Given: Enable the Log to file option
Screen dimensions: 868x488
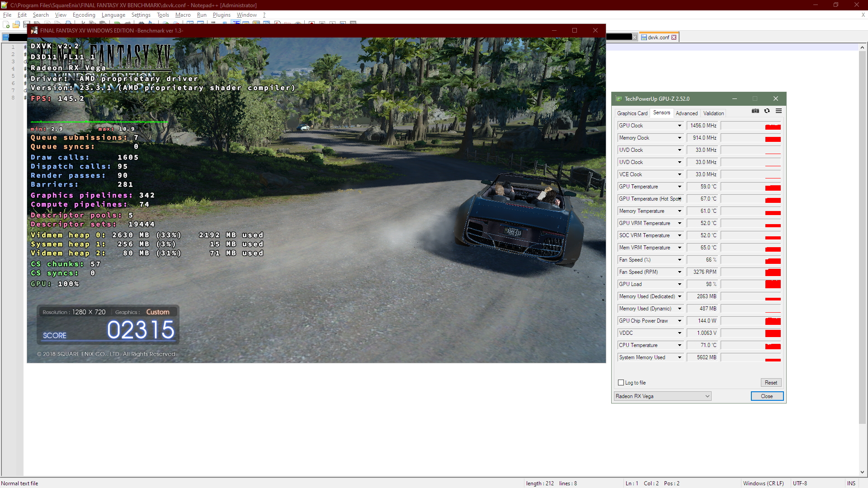Looking at the screenshot, I should click(x=621, y=382).
